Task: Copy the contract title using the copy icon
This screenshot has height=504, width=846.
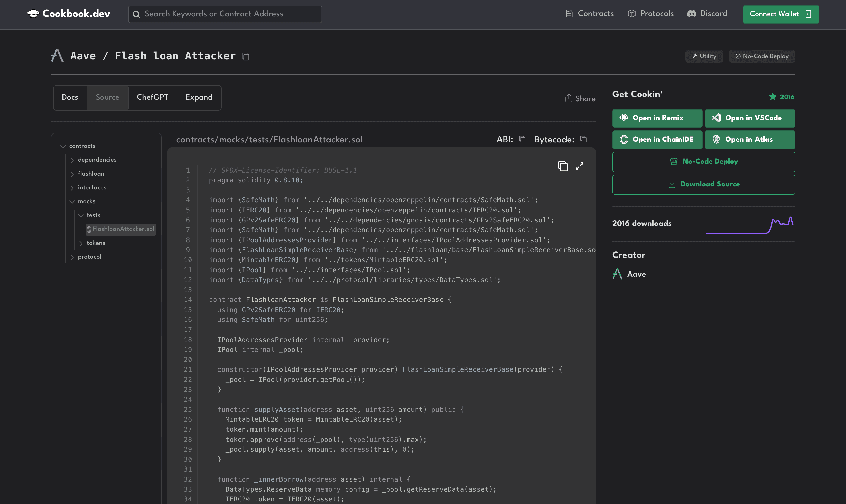Action: 246,56
